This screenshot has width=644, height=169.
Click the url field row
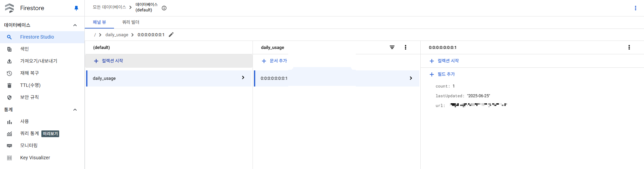coord(471,105)
